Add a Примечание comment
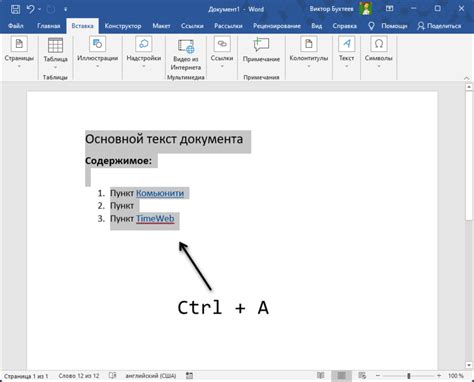 (x=261, y=50)
